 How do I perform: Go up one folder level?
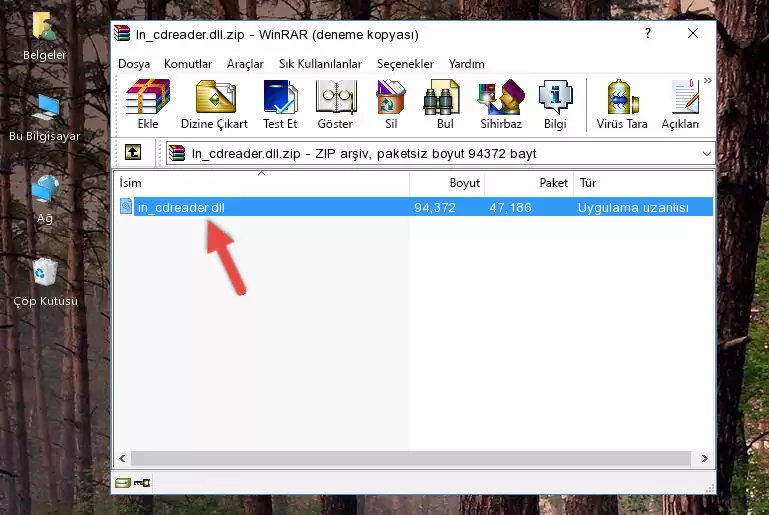[133, 153]
